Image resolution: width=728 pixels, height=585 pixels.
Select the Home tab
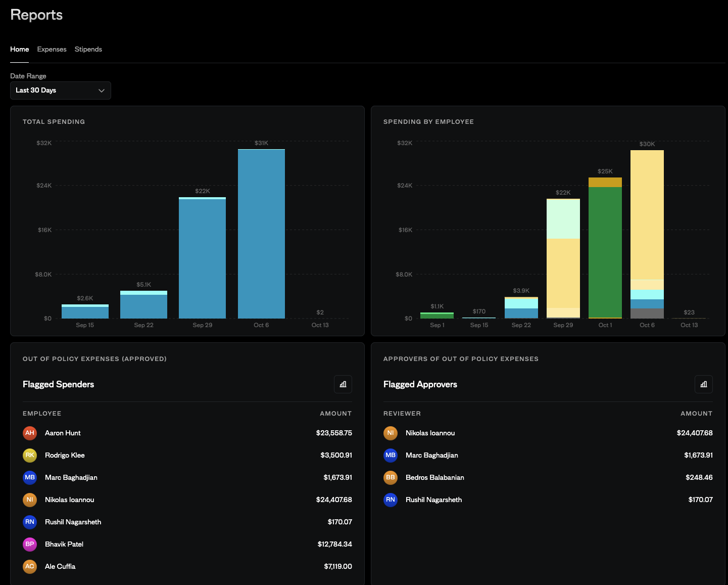pyautogui.click(x=20, y=49)
